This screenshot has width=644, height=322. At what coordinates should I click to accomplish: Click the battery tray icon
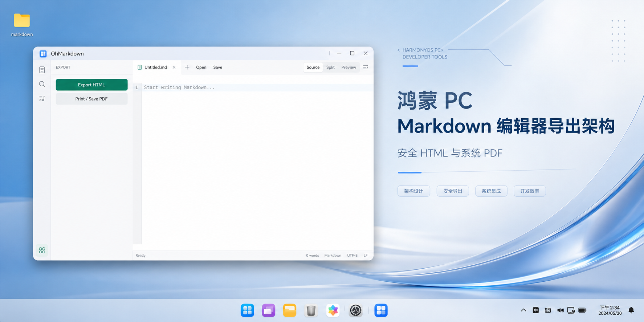[583, 310]
